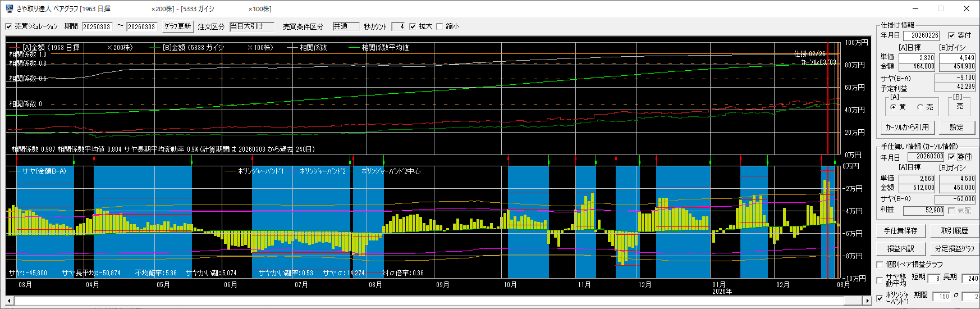Click the app icon in the title bar
Viewport: 980px width, 309px height.
pyautogui.click(x=9, y=9)
